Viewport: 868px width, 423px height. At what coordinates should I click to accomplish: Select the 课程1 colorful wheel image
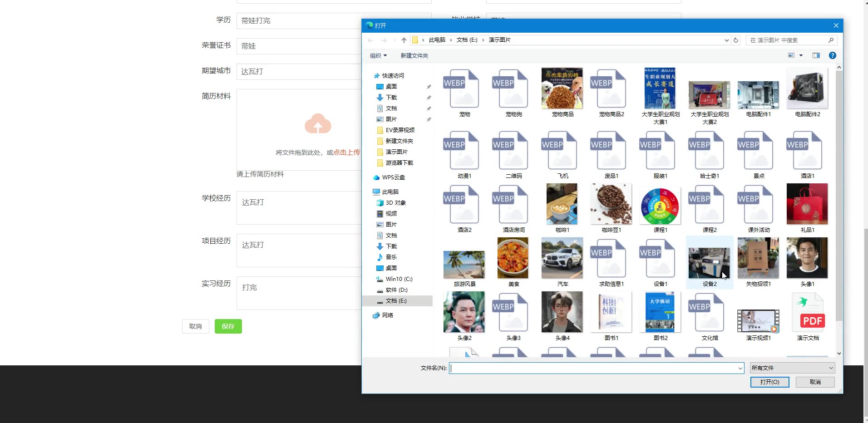click(660, 207)
